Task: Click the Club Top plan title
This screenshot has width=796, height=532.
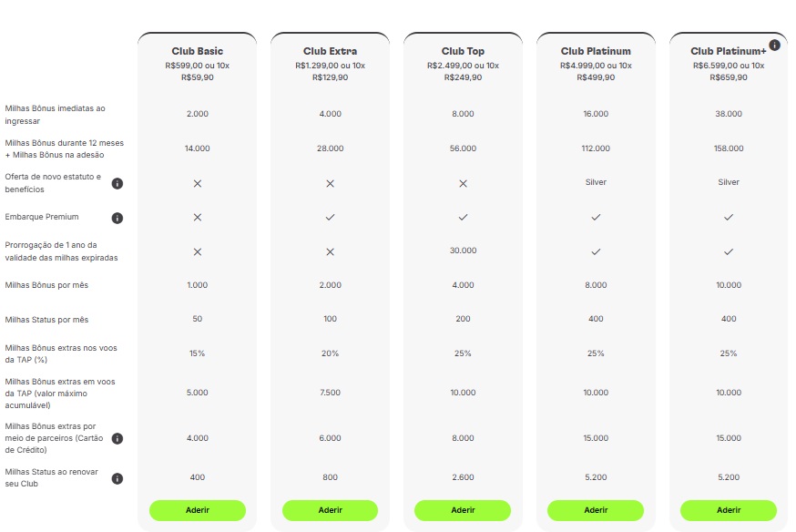Action: [x=463, y=51]
